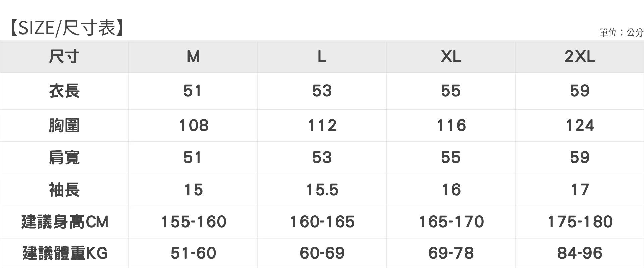Click chest value 124 for size 2XL
The height and width of the screenshot is (268, 644).
[x=580, y=126]
